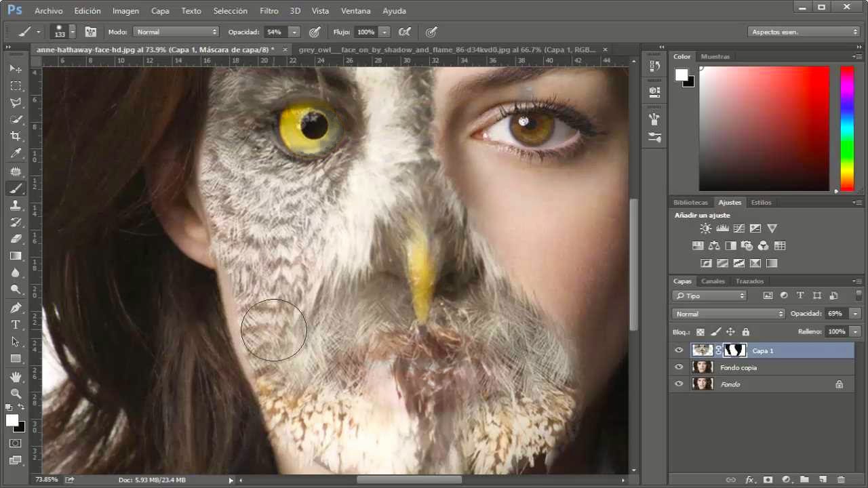Select the Blur tool
The height and width of the screenshot is (488, 868).
(16, 272)
